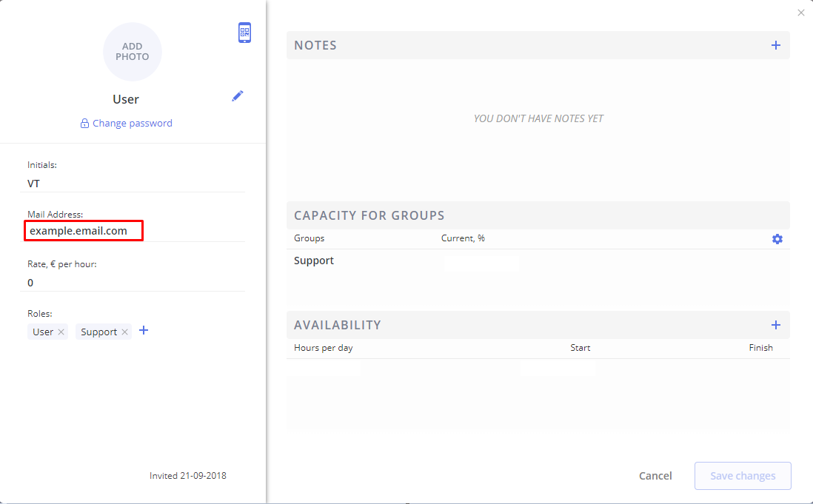The width and height of the screenshot is (813, 504).
Task: Open capacity for groups settings gear
Action: (x=777, y=239)
